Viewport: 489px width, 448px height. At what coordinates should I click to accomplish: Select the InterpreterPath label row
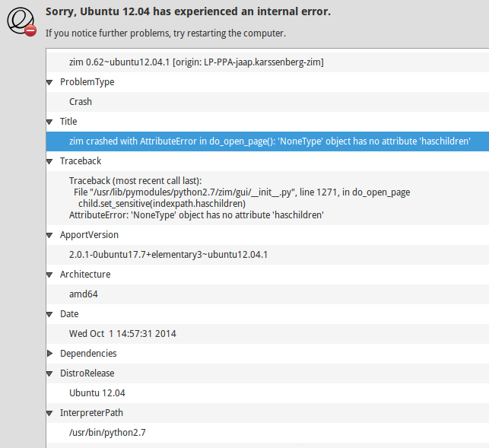point(268,413)
